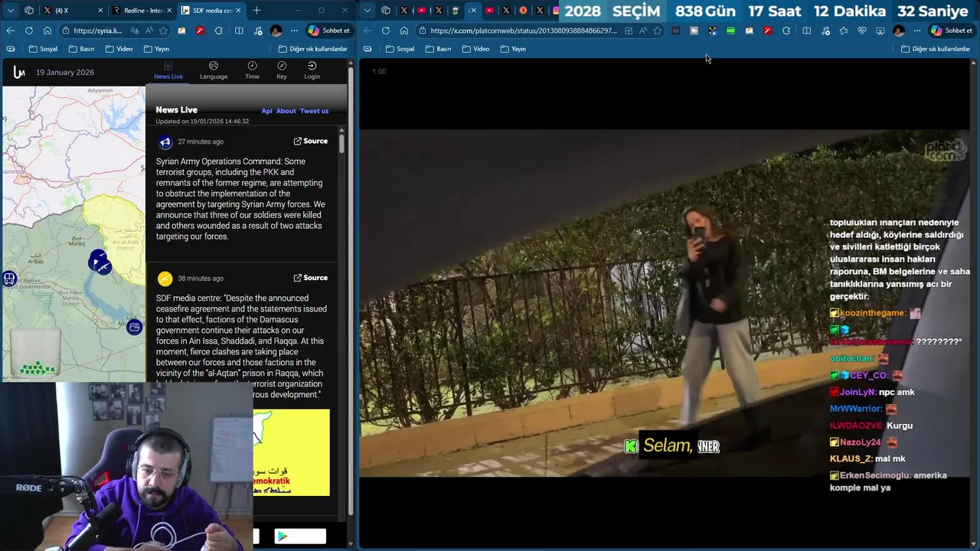Viewport: 980px width, 551px height.
Task: Click Login on Liveuamap
Action: pyautogui.click(x=312, y=70)
